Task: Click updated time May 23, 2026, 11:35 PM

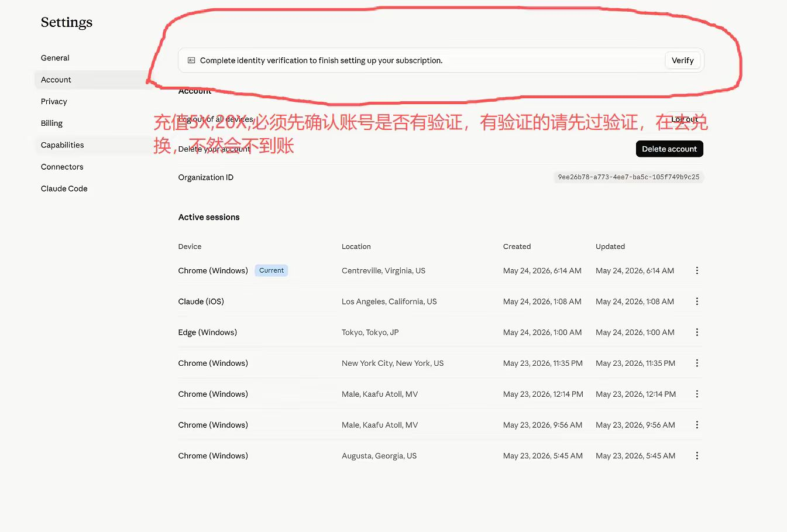Action: (635, 363)
